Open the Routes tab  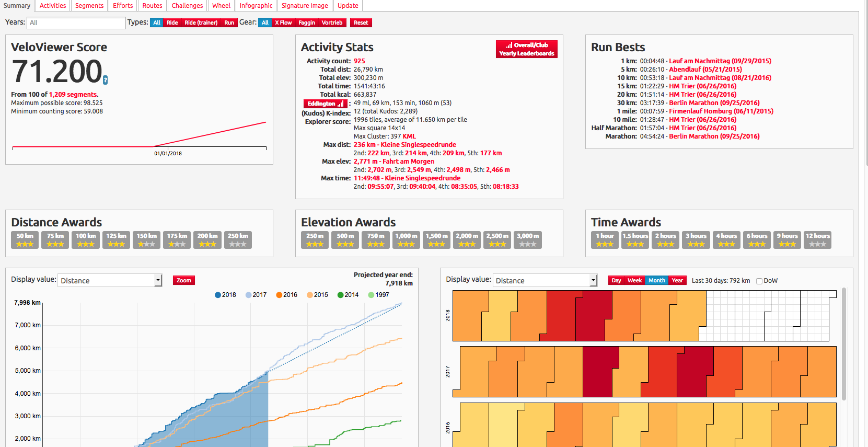[152, 6]
